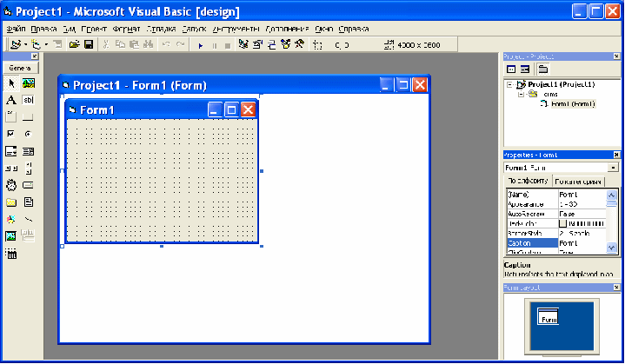
Task: Click View Object in Project panel
Action: [525, 69]
